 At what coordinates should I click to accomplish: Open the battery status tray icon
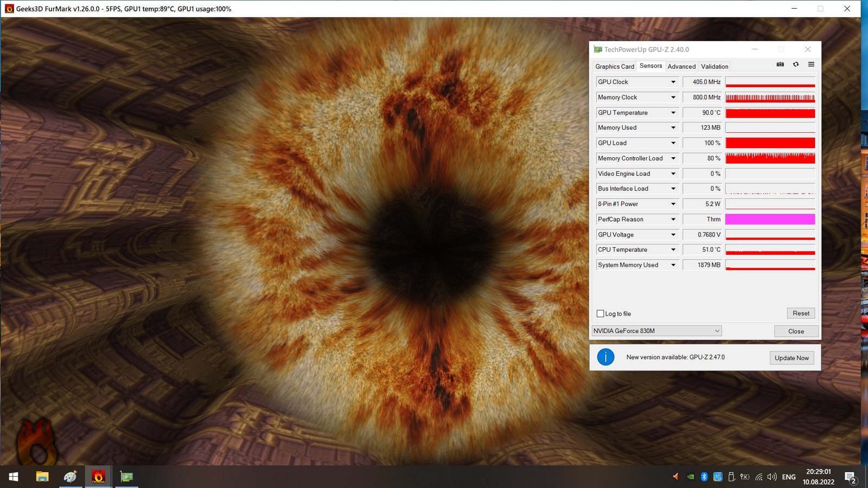745,477
